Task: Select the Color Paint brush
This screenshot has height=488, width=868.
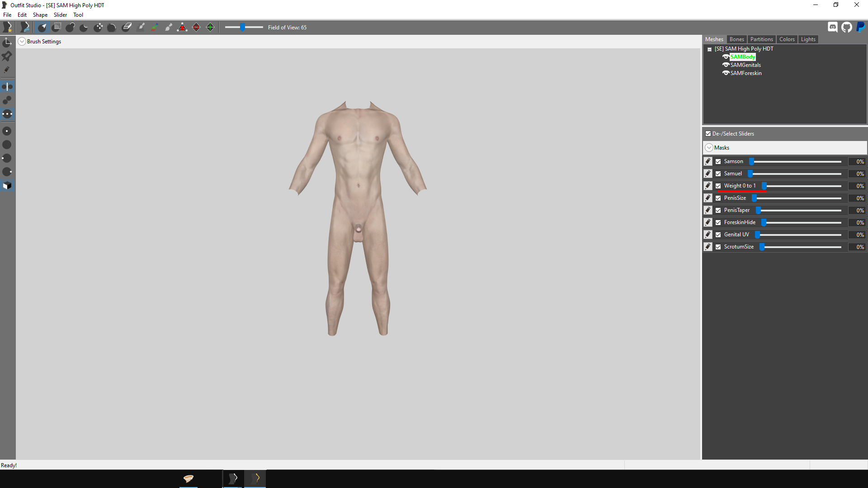Action: (x=155, y=27)
